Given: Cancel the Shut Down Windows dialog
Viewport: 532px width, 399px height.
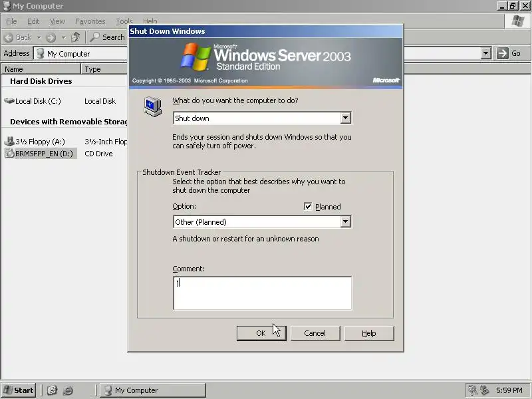Looking at the screenshot, I should click(315, 333).
